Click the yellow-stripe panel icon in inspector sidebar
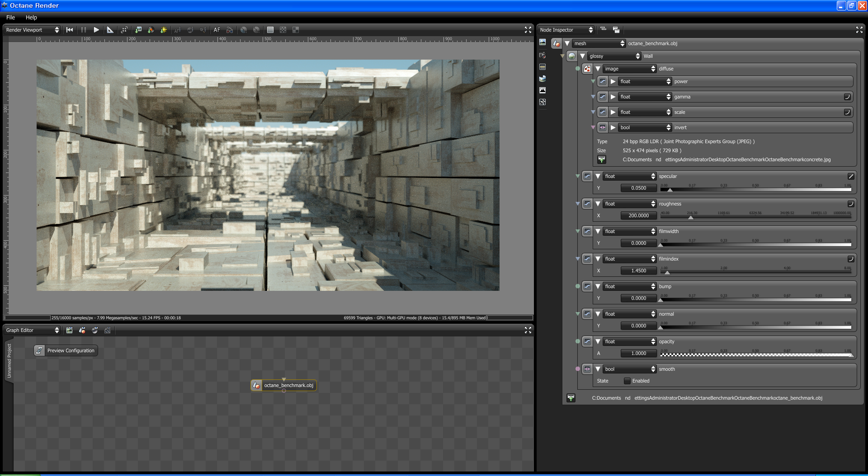The width and height of the screenshot is (868, 476). [542, 67]
